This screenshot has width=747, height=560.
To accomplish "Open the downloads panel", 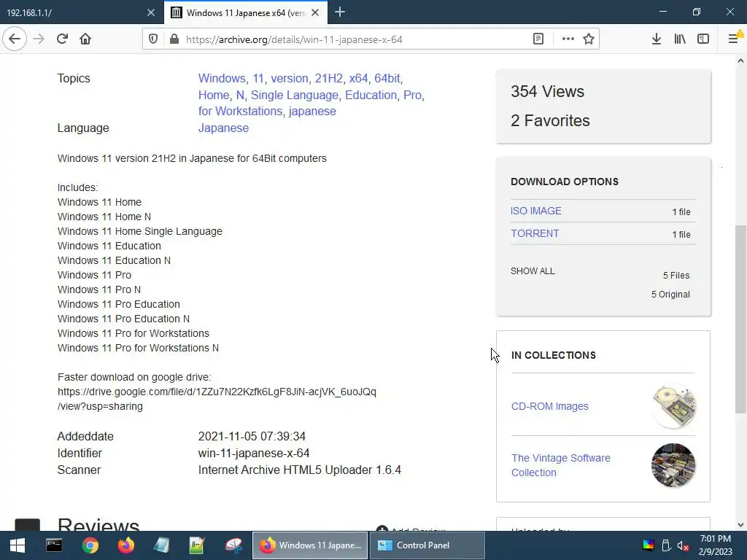I will pos(657,39).
